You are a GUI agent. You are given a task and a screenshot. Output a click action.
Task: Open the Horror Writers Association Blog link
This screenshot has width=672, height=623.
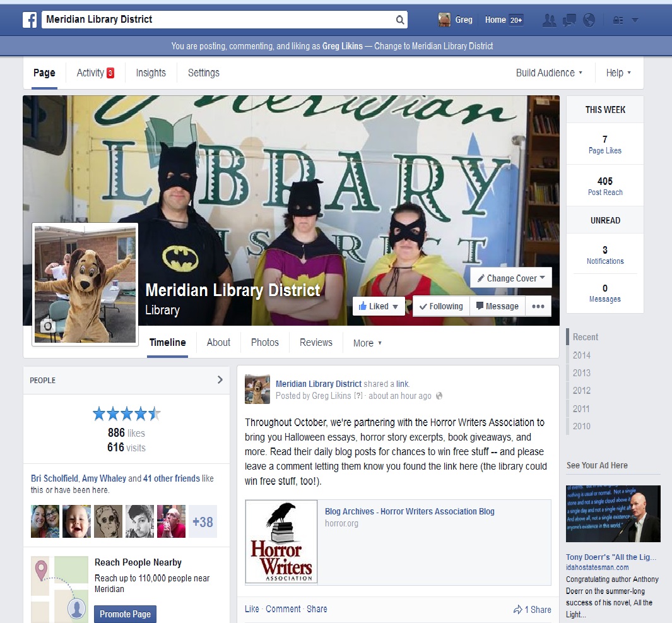tap(410, 511)
